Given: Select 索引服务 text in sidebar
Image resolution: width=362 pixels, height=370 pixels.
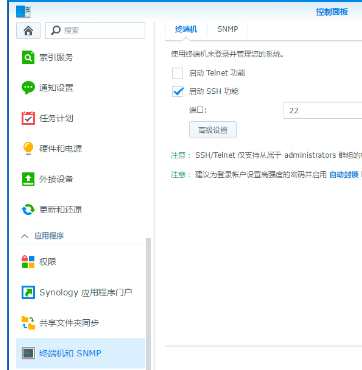Looking at the screenshot, I should tap(56, 58).
